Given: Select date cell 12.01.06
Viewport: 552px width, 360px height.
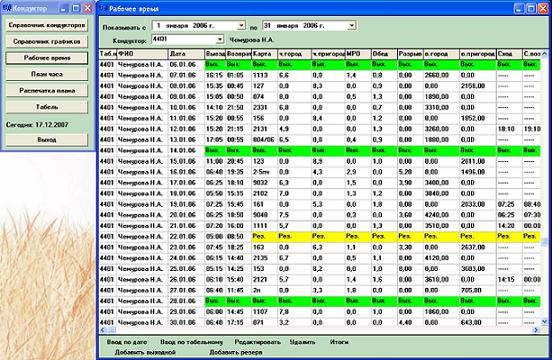Looking at the screenshot, I should click(x=186, y=129).
